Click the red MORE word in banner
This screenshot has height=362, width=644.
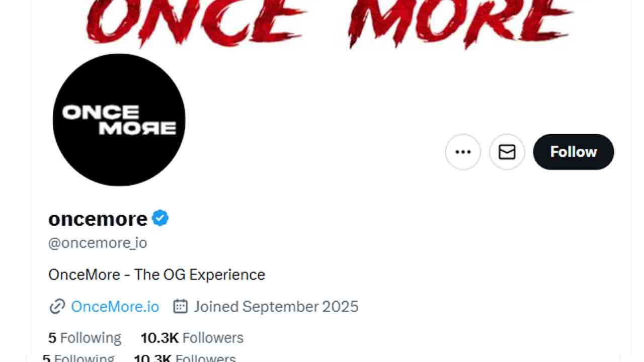point(459,23)
